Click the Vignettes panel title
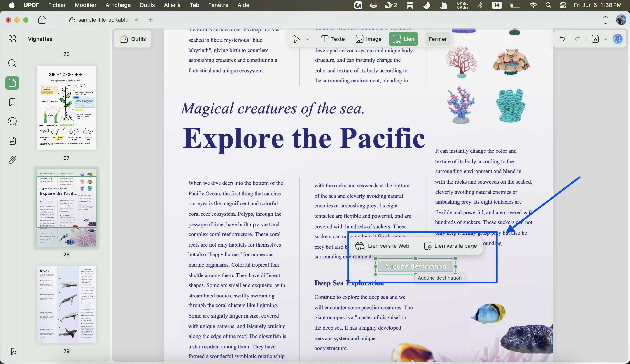Image resolution: width=630 pixels, height=364 pixels. pos(40,39)
